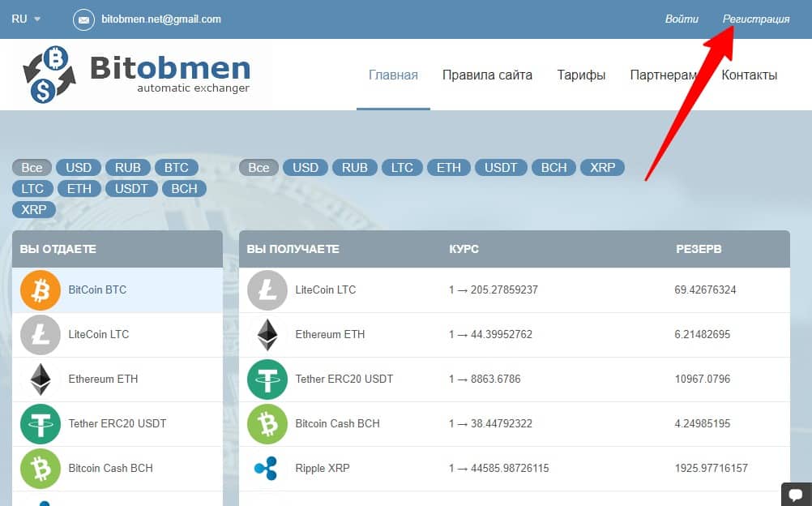Image resolution: width=812 pixels, height=506 pixels.
Task: Filter give currencies by USD
Action: [x=78, y=168]
